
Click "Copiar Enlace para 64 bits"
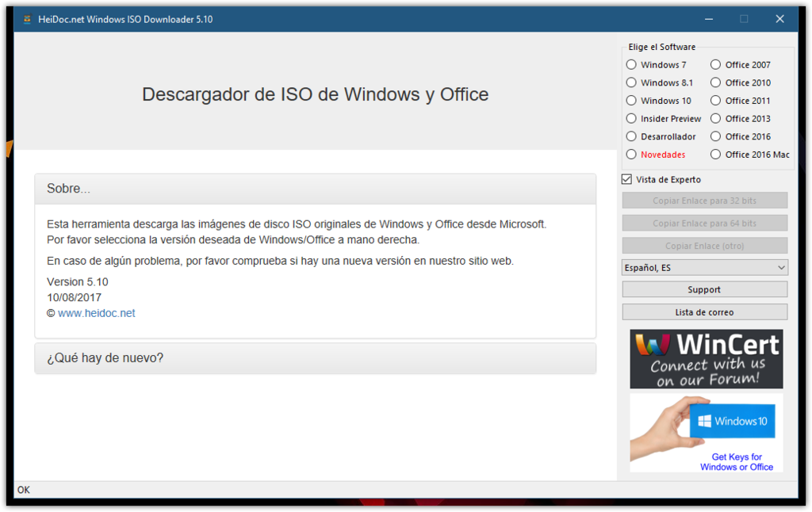click(x=704, y=223)
